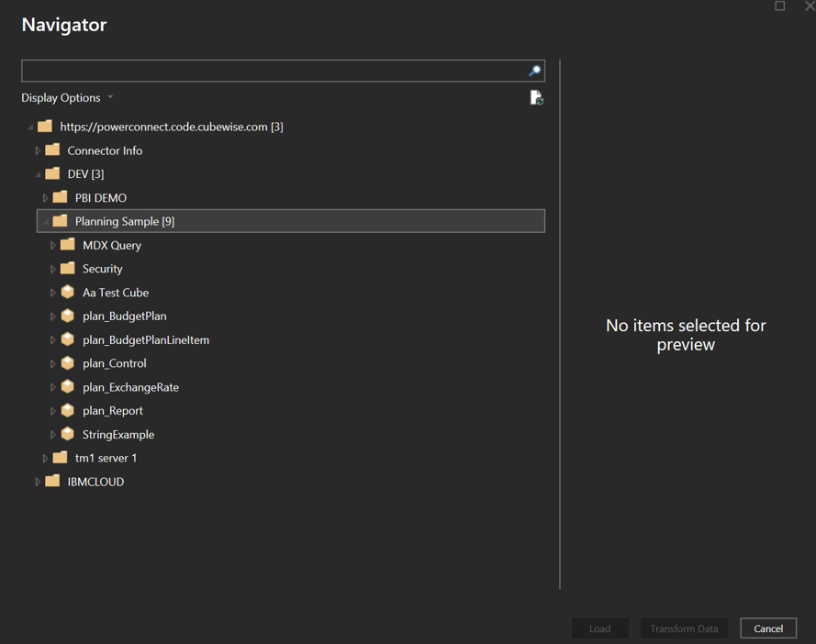This screenshot has width=816, height=644.
Task: Expand the Connector Info node
Action: [x=38, y=150]
